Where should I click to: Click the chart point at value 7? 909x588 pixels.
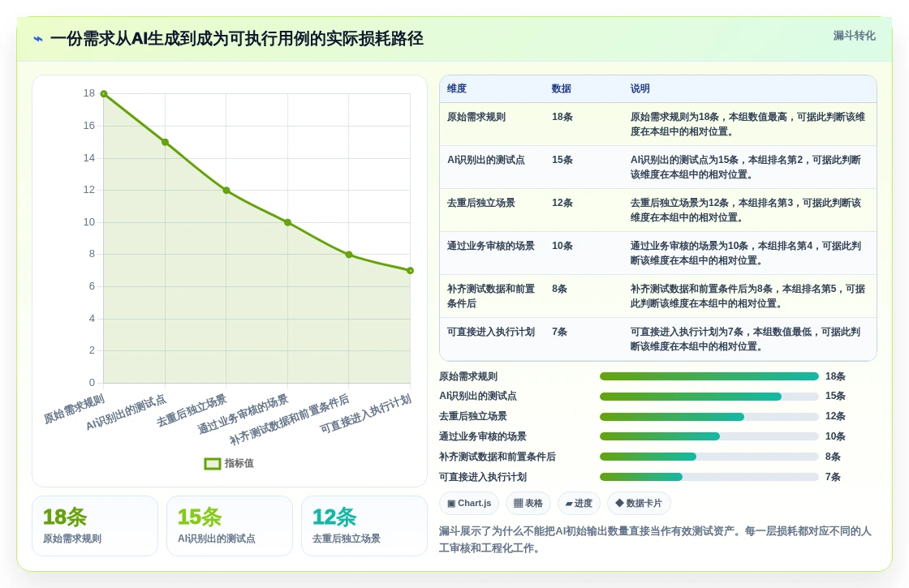click(x=410, y=271)
